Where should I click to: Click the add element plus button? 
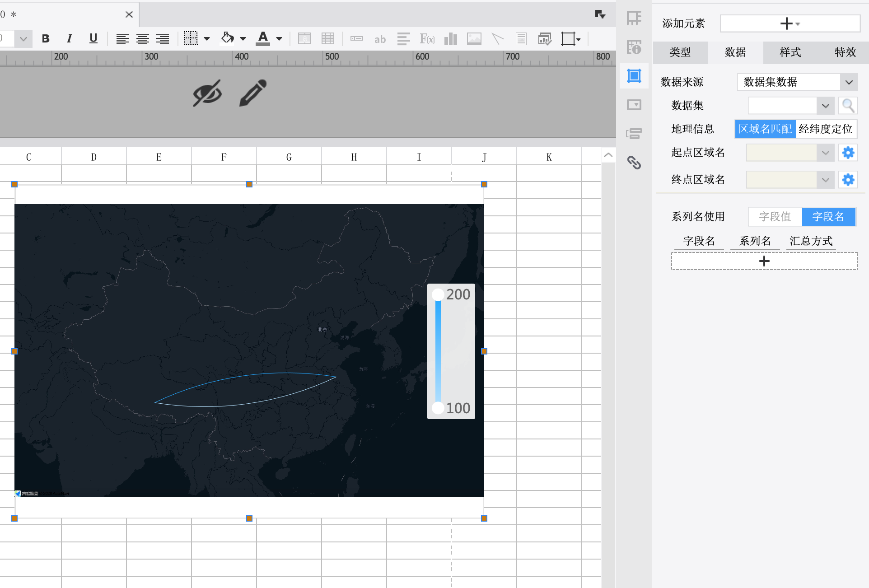click(x=790, y=23)
